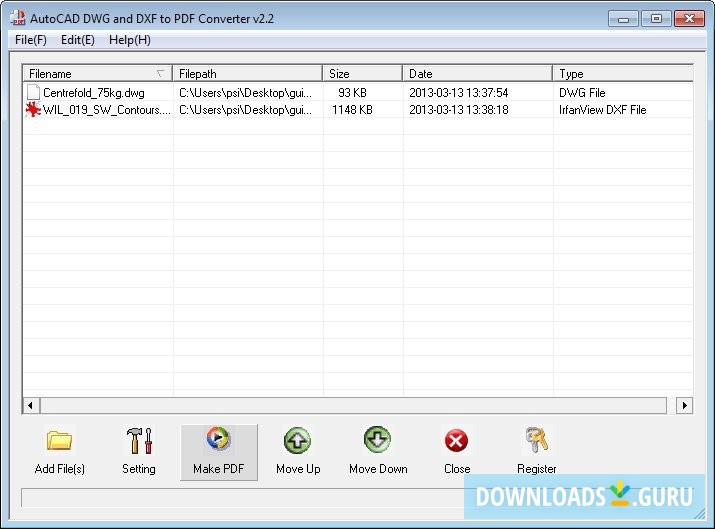Screen dimensions: 715x529
Task: Click the Register keys icon
Action: point(536,440)
